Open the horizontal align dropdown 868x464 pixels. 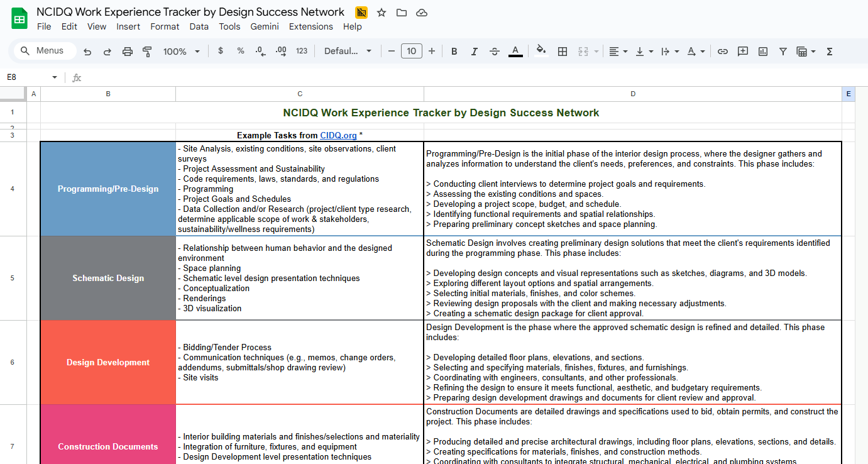pyautogui.click(x=618, y=52)
